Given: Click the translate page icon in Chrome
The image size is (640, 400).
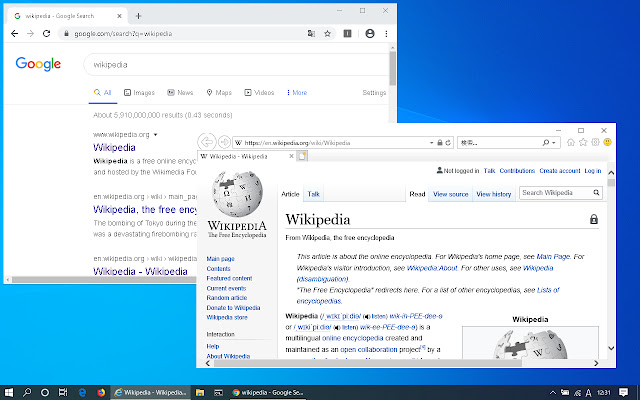Looking at the screenshot, I should click(313, 33).
